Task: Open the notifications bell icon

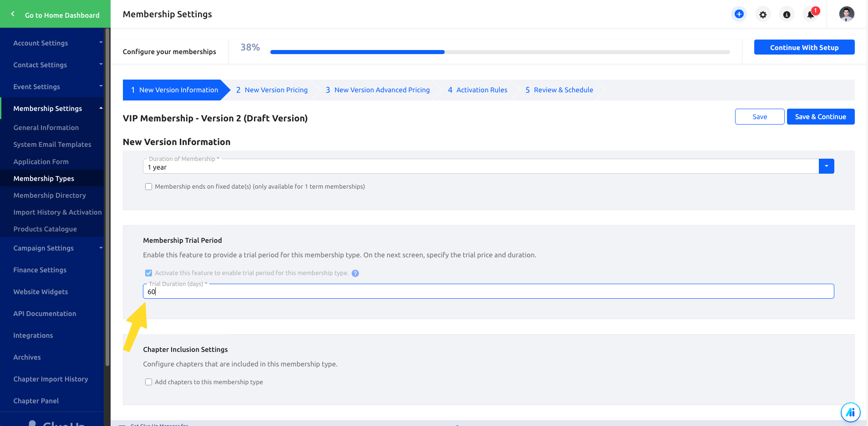Action: 811,15
